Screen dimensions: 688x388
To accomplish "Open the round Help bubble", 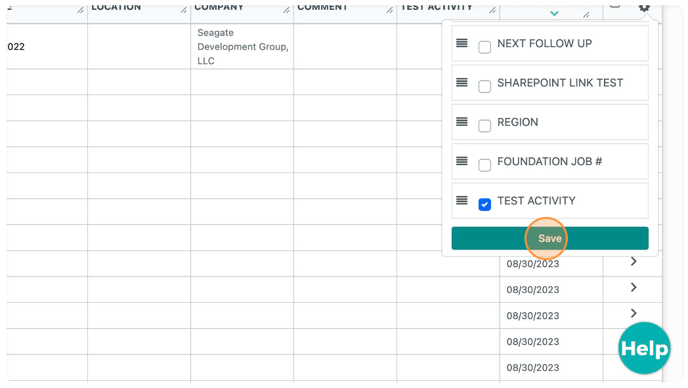I will (x=644, y=348).
